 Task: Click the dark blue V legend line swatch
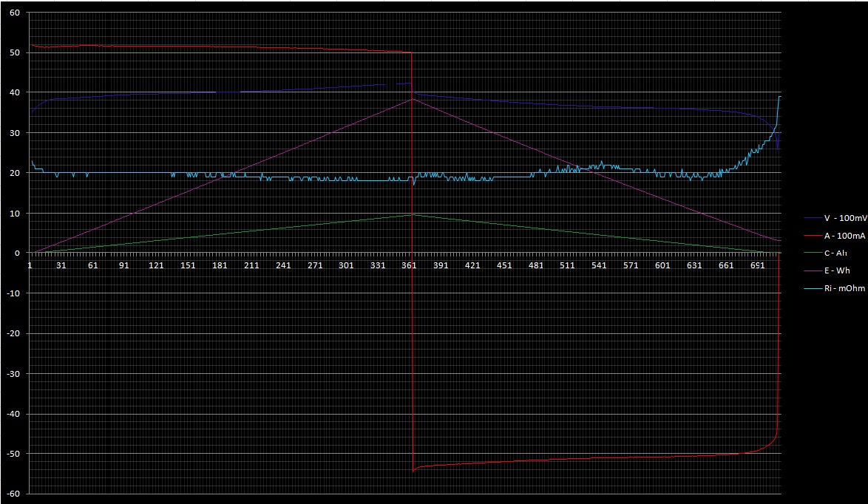pos(812,219)
